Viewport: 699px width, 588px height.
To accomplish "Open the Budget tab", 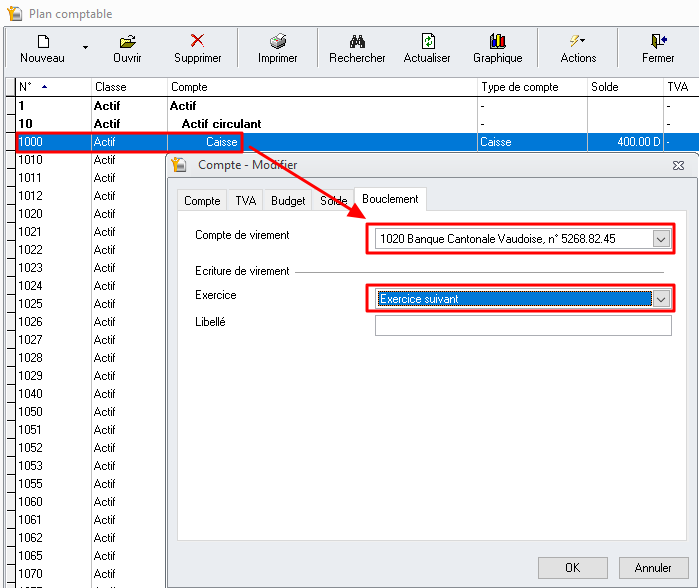I will (288, 201).
